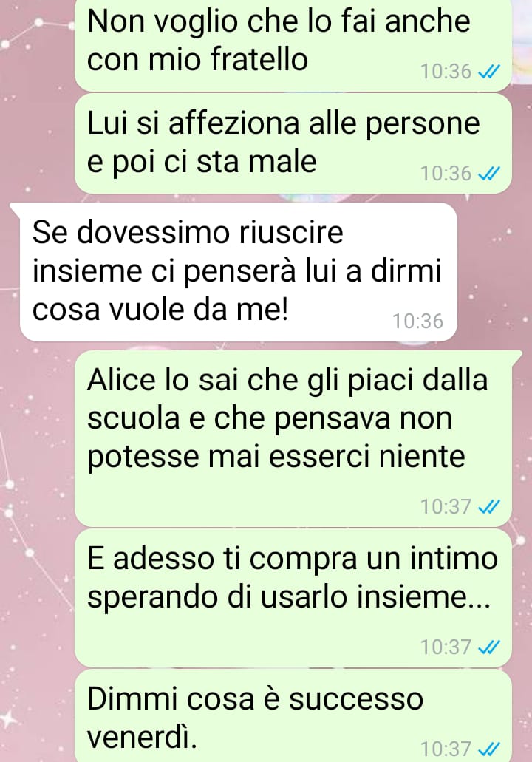The width and height of the screenshot is (532, 762).
Task: Click the 10:36 timestamp on the white received message
Action: pos(417,322)
